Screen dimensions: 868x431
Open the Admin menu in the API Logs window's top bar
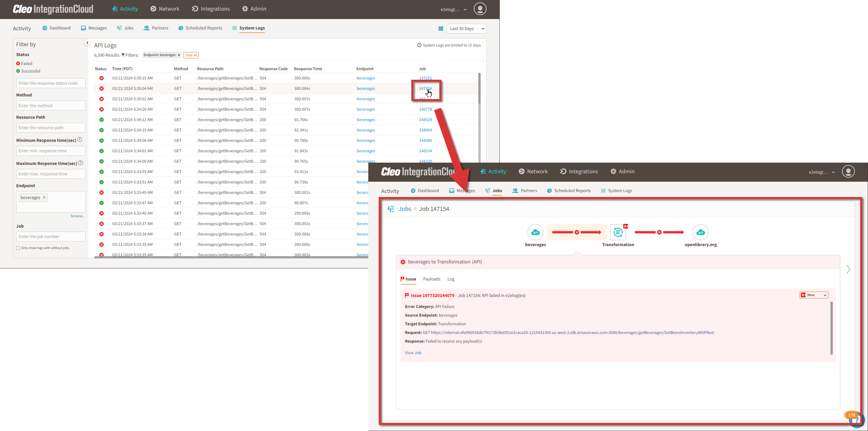pyautogui.click(x=254, y=9)
